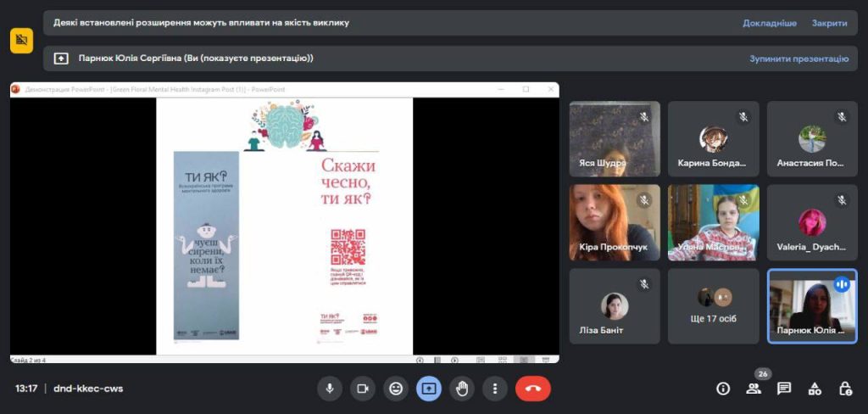Open the three-dot more options menu
The height and width of the screenshot is (414, 868).
tap(494, 389)
